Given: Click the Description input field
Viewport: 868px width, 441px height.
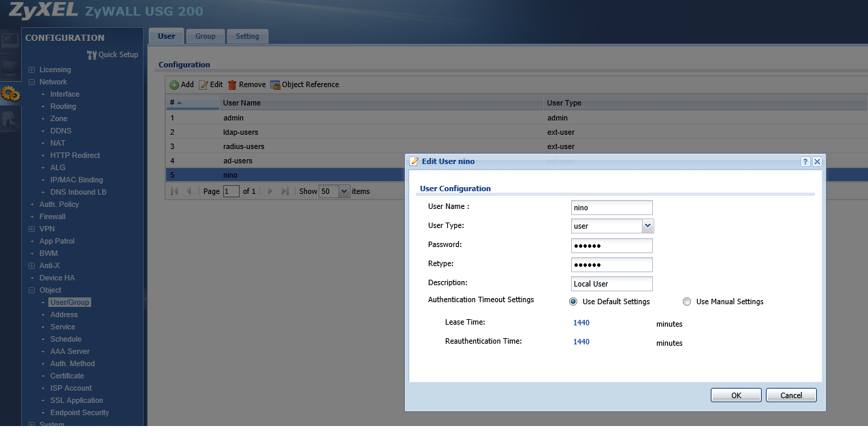Looking at the screenshot, I should pyautogui.click(x=612, y=284).
